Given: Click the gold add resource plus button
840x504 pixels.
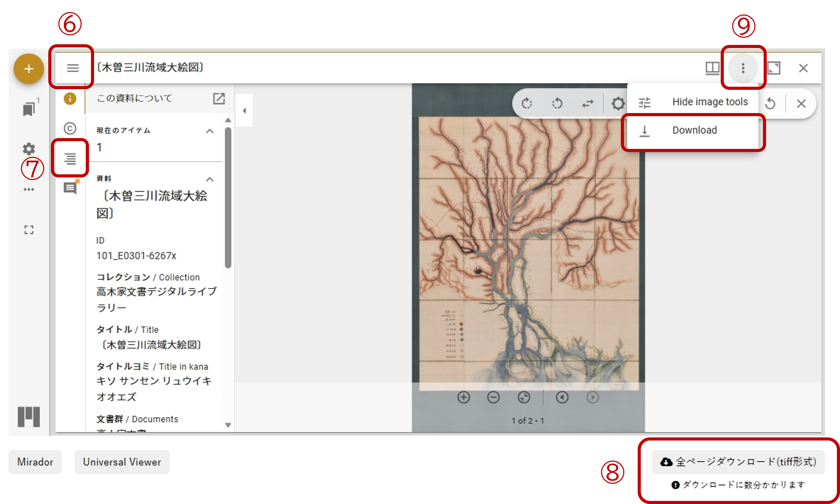Looking at the screenshot, I should 29,69.
